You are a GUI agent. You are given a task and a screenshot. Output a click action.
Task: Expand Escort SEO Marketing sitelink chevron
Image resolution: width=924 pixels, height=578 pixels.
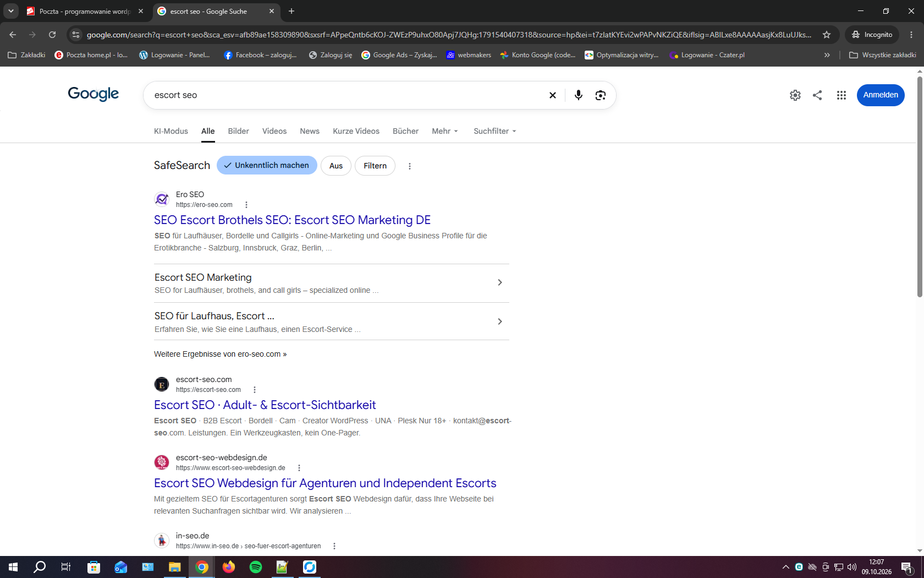[x=500, y=282]
